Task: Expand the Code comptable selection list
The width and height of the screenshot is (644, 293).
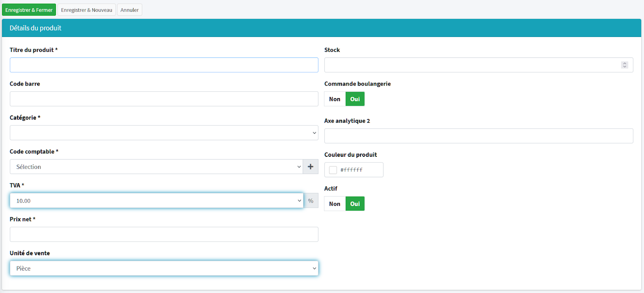Action: tap(156, 167)
